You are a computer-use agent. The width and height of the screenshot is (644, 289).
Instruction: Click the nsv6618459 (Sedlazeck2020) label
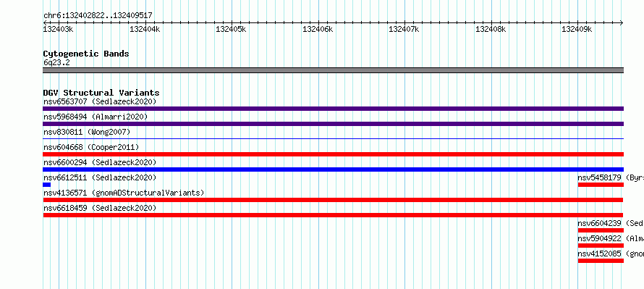click(100, 208)
